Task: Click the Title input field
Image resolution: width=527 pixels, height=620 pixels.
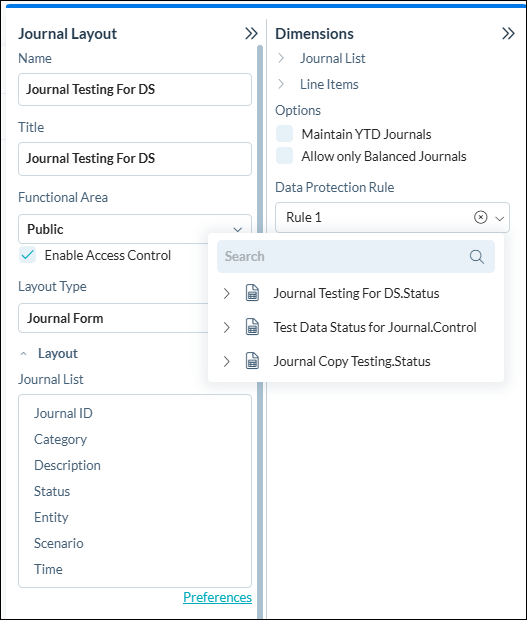Action: click(x=135, y=159)
